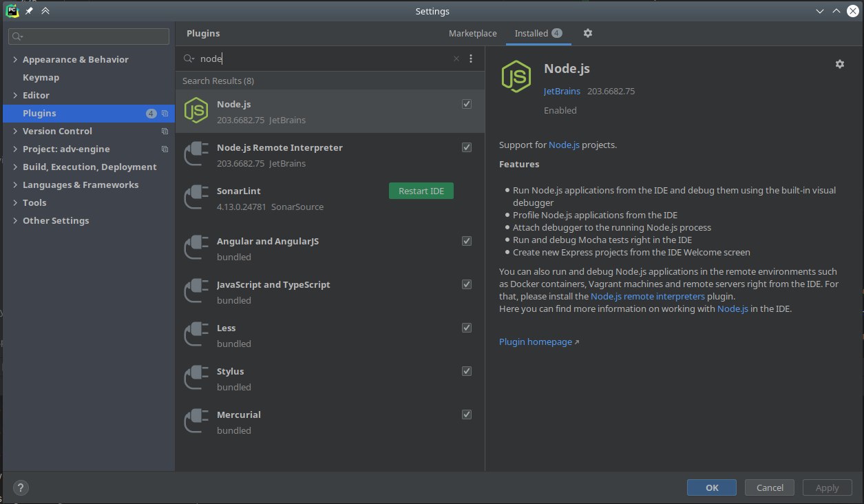Expand Version Control settings
Screen dimensions: 864x504
tap(15, 132)
